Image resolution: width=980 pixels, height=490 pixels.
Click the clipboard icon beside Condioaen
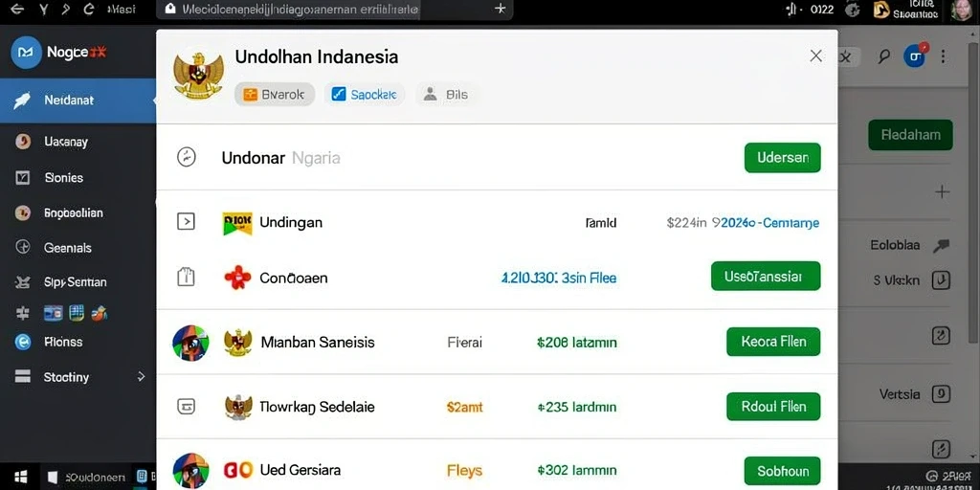(x=187, y=277)
